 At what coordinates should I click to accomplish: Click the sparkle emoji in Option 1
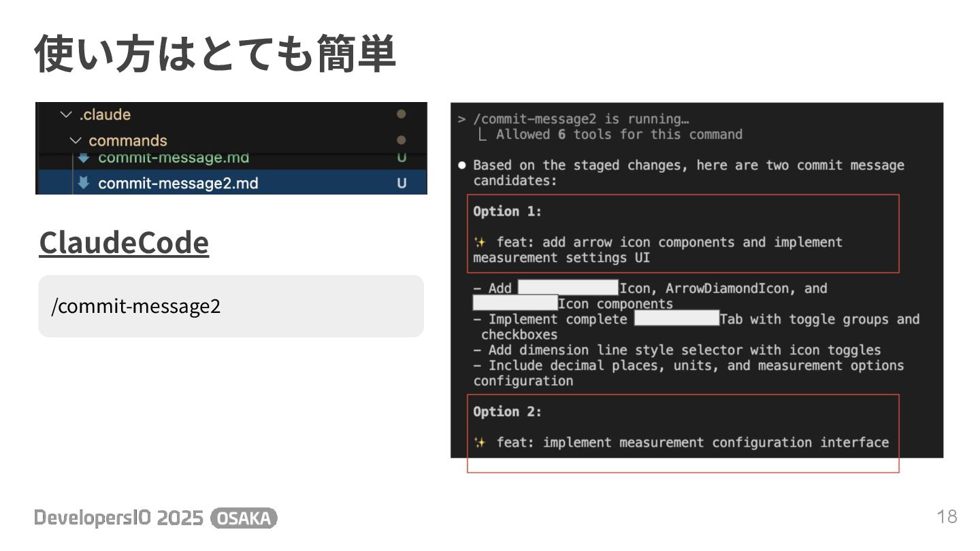(x=480, y=243)
